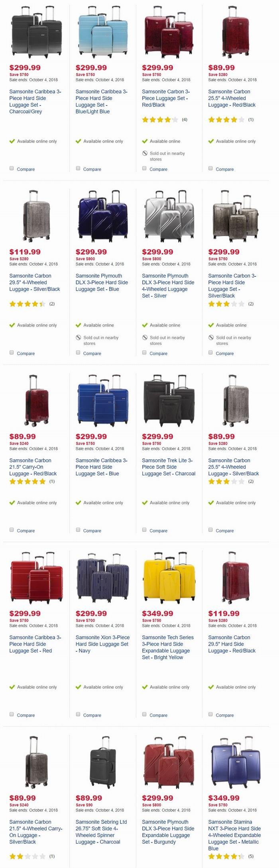Screen dimensions: 279x868
Task: Click two-star rating of Carbon 21.5" Silver/Black
Action: pos(27,856)
